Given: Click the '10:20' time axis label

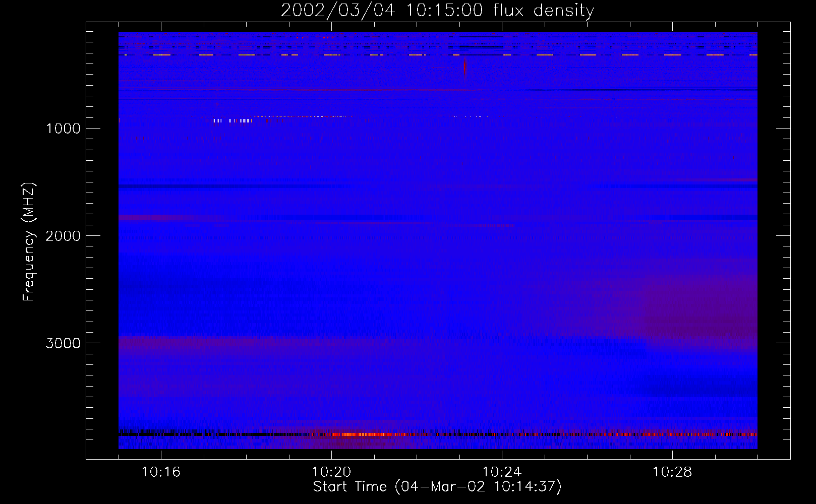Looking at the screenshot, I should [331, 472].
